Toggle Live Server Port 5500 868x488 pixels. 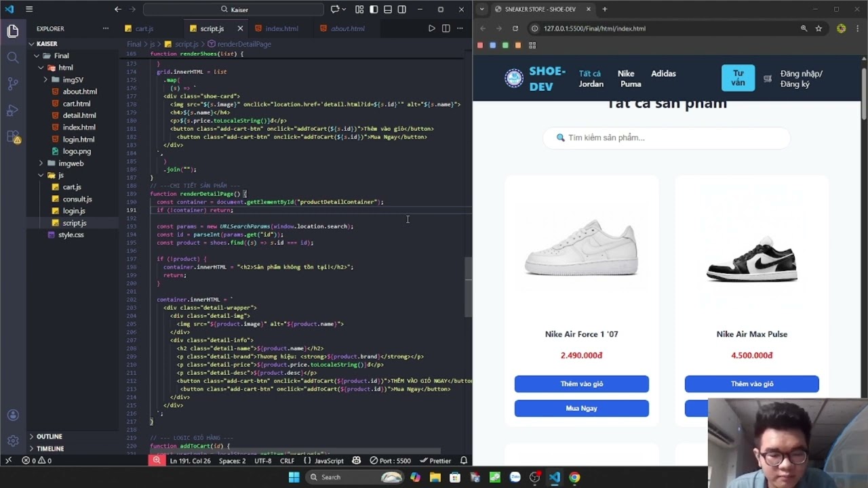(391, 460)
